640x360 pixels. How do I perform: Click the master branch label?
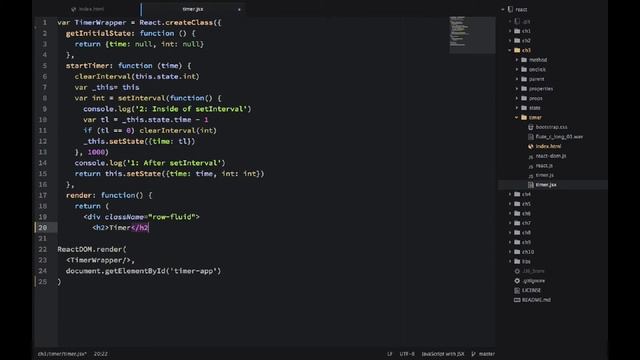[487, 354]
